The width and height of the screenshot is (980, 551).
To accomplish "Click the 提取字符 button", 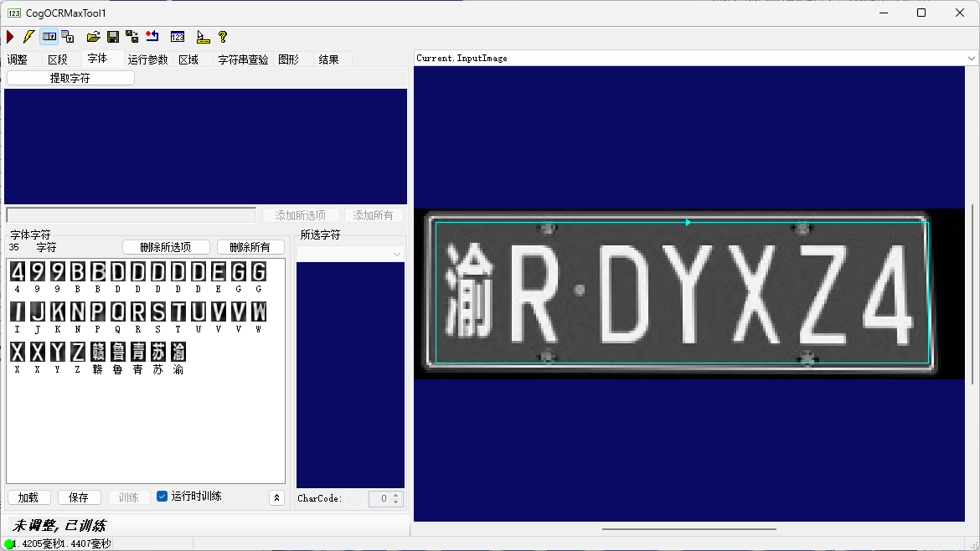I will (x=70, y=78).
